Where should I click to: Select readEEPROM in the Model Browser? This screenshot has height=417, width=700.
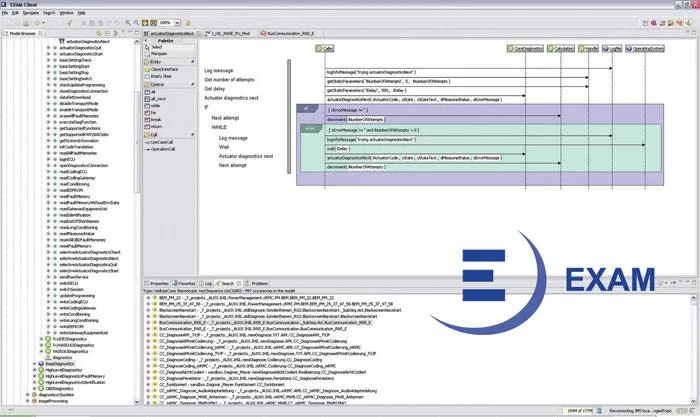point(71,190)
